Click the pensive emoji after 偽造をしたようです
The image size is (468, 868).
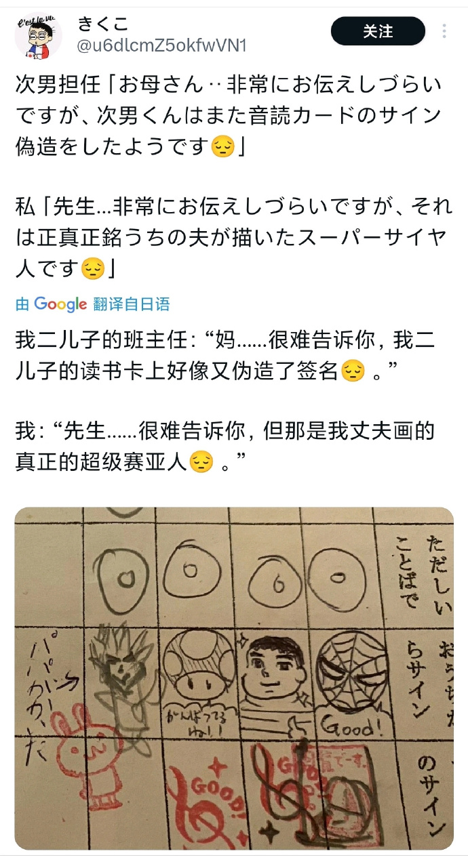tap(222, 147)
